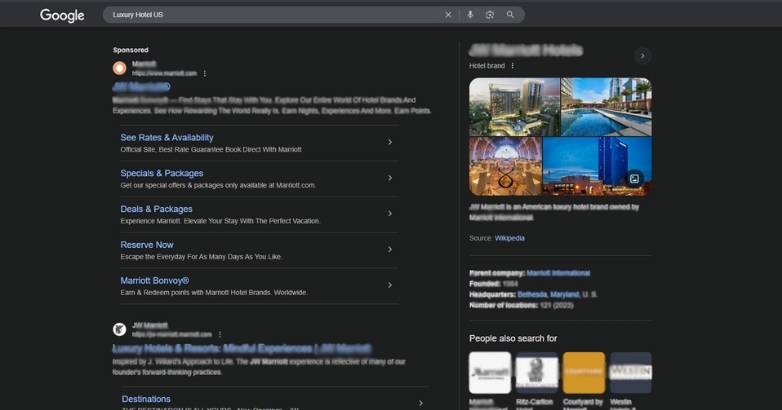Screen dimensions: 782x410
Task: Select Marriott logo in People also search for
Action: (x=490, y=373)
